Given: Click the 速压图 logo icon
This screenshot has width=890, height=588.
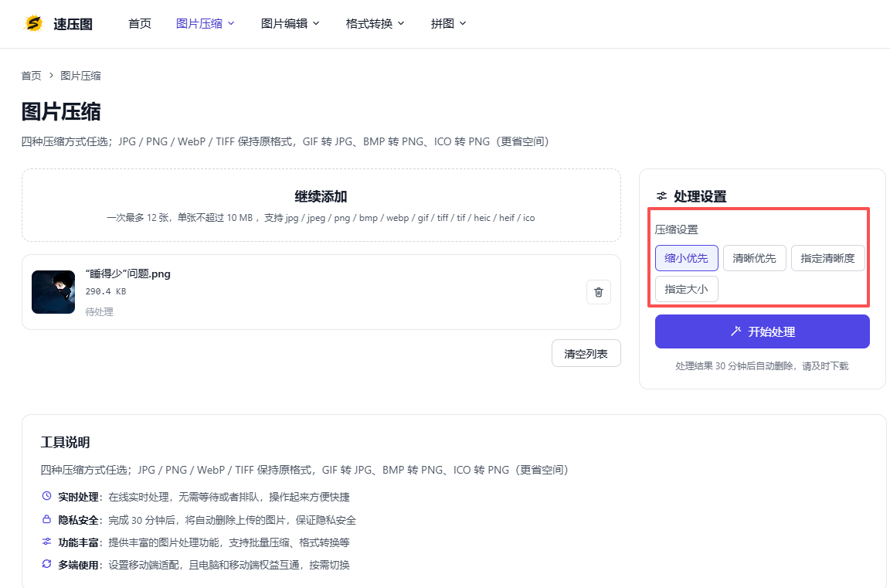Looking at the screenshot, I should click(34, 23).
